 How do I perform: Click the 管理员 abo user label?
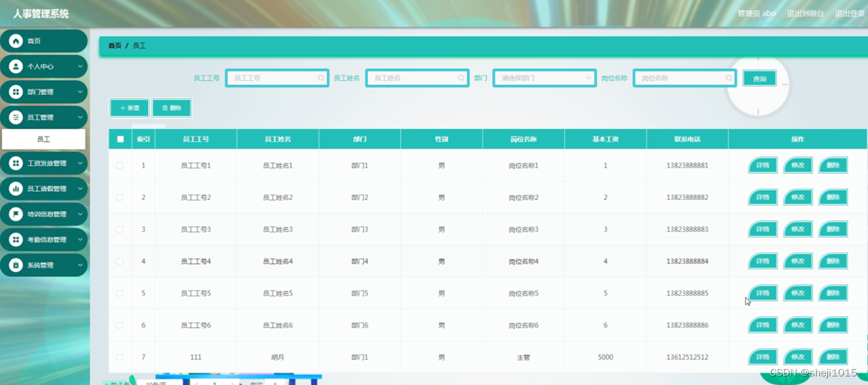756,14
